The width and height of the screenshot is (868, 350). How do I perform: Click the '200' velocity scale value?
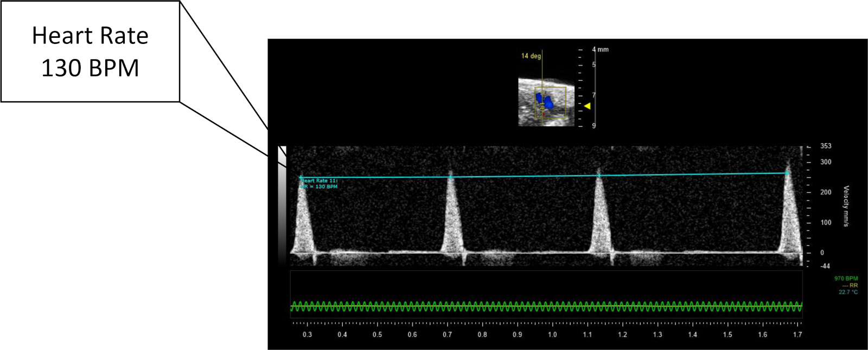826,192
